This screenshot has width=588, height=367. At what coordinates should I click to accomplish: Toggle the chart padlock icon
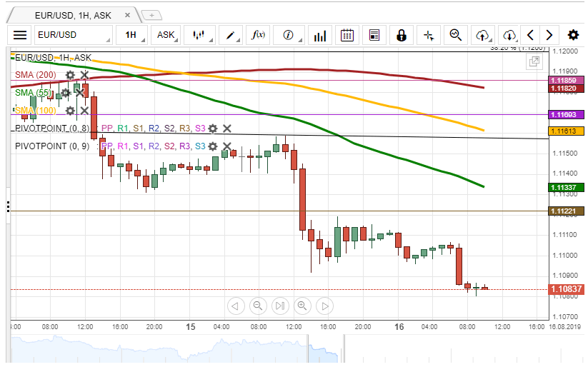[401, 35]
